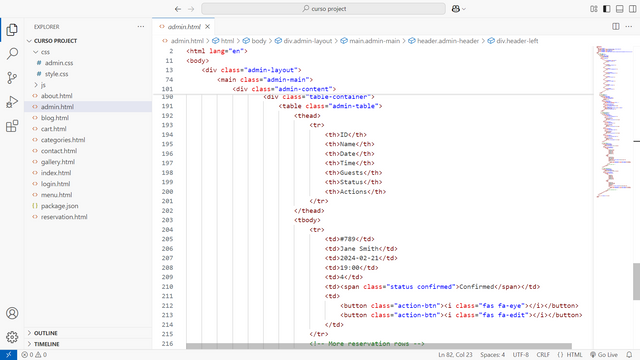The width and height of the screenshot is (640, 360).
Task: Toggle the primary side bar
Action: pos(607,9)
